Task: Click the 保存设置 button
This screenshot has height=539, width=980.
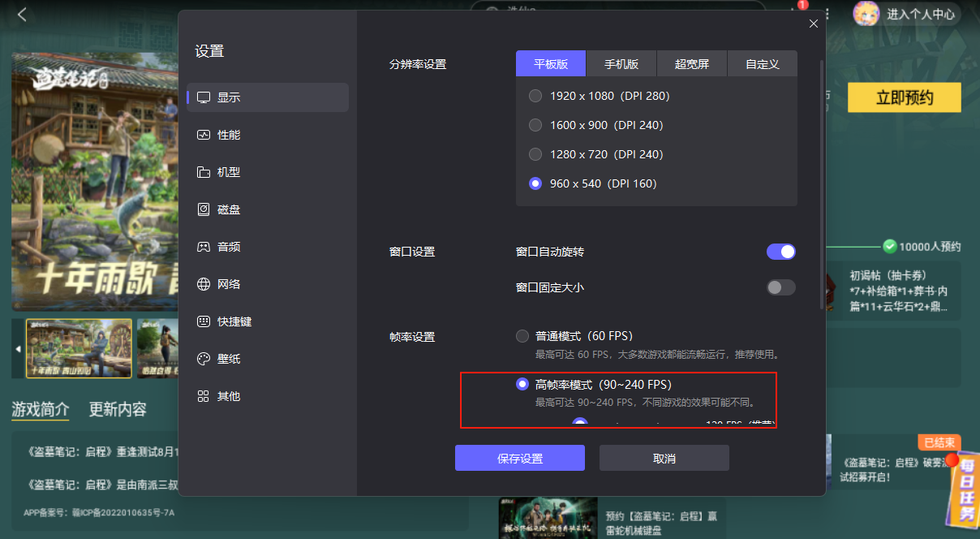Action: pyautogui.click(x=520, y=458)
